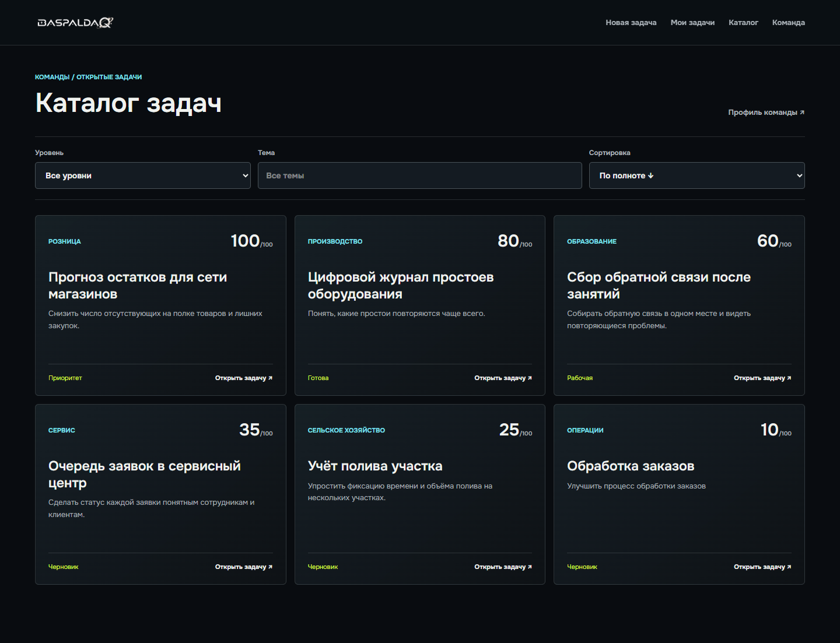Open the Сортировка dropdown
This screenshot has height=643, width=840.
click(697, 175)
